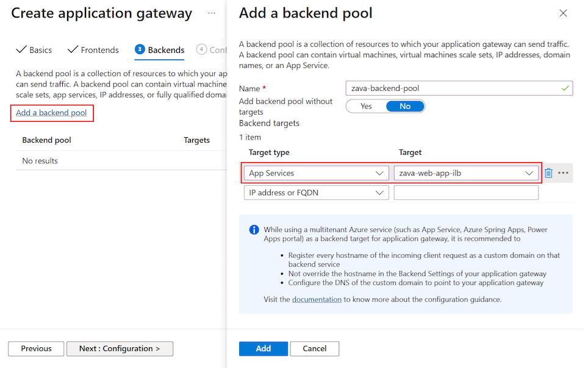
Task: Switch to the Frontends tab
Action: click(x=99, y=49)
